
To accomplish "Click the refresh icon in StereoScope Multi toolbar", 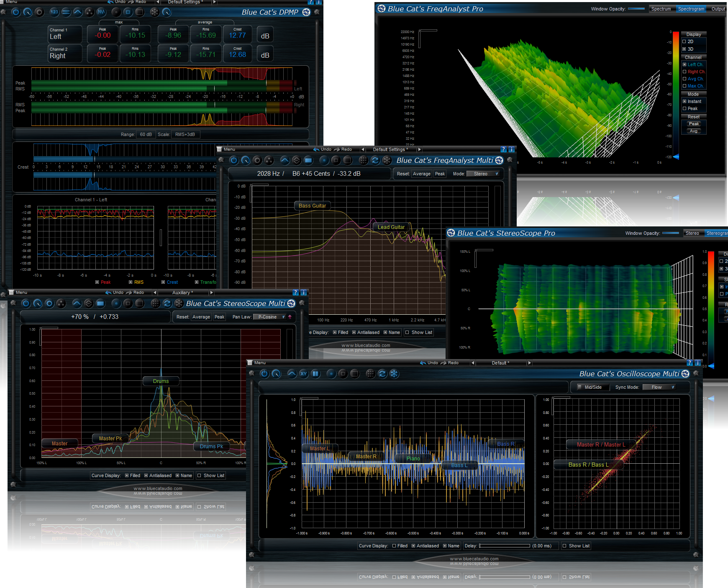I will [x=167, y=303].
